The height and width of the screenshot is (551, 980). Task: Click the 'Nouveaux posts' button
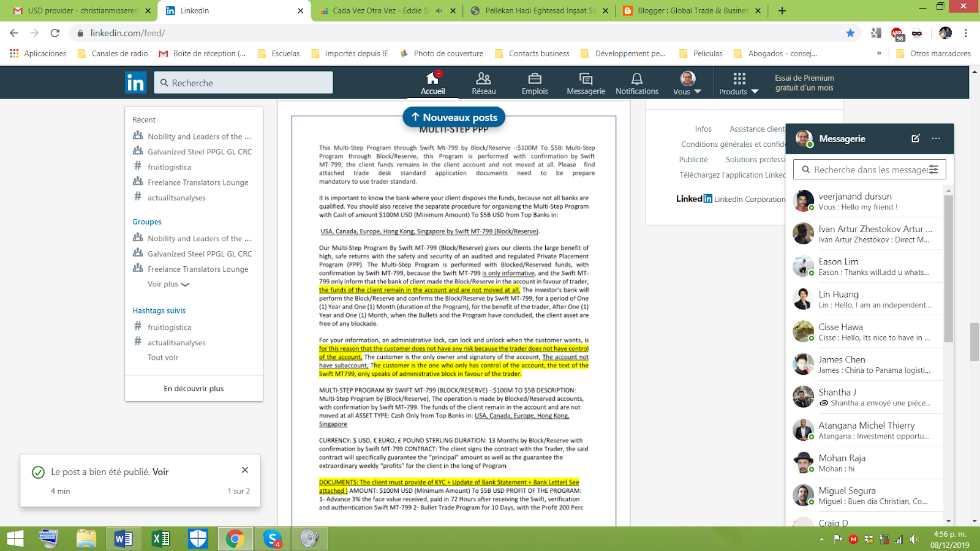[x=454, y=117]
